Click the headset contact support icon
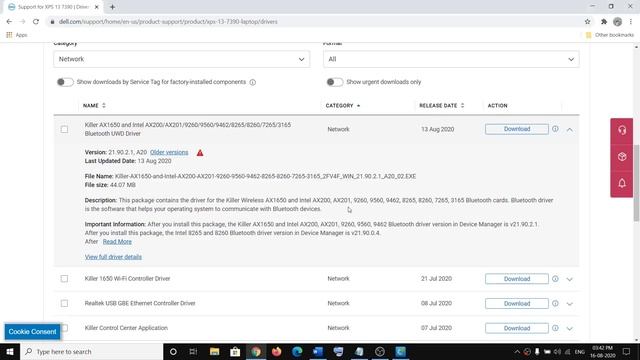 [622, 130]
